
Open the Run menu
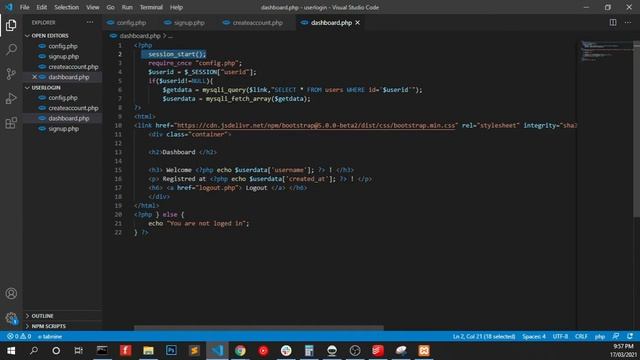127,7
